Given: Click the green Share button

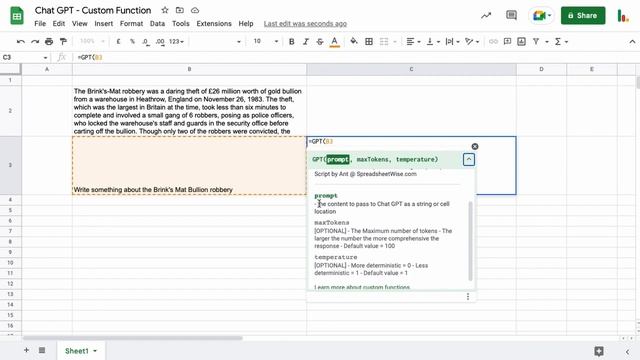Looking at the screenshot, I should tap(583, 16).
